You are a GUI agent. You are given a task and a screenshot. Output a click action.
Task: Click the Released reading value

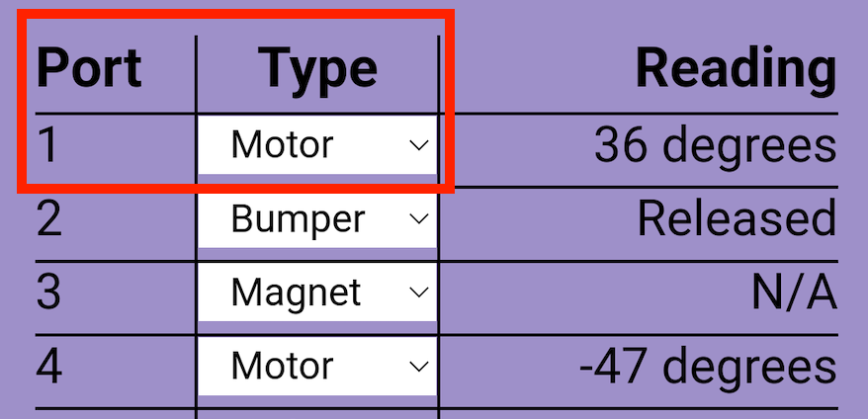point(737,219)
